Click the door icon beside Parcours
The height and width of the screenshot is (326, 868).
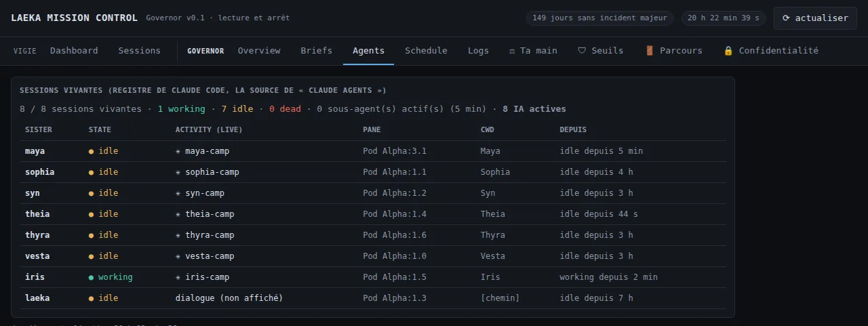[649, 51]
